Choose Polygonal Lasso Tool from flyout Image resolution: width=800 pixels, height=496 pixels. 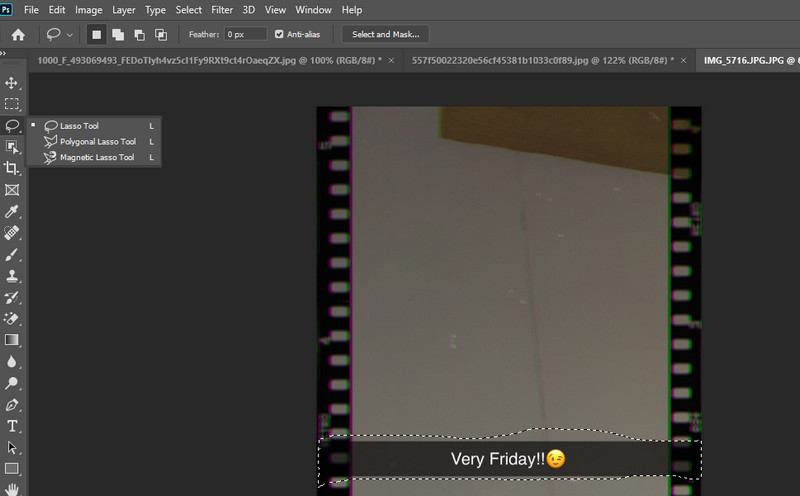[x=97, y=142]
